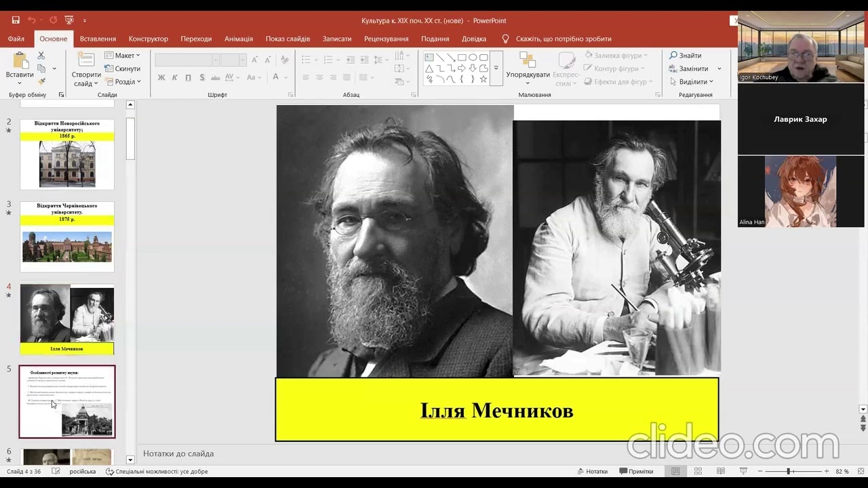Click the Рецензування tab
Viewport: 868px width, 488px height.
coord(386,39)
